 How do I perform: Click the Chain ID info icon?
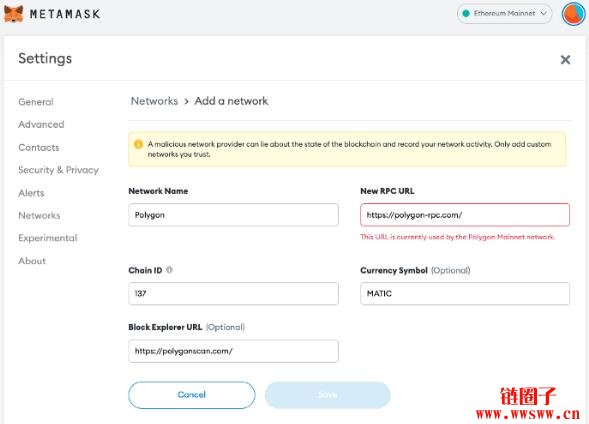pos(169,270)
